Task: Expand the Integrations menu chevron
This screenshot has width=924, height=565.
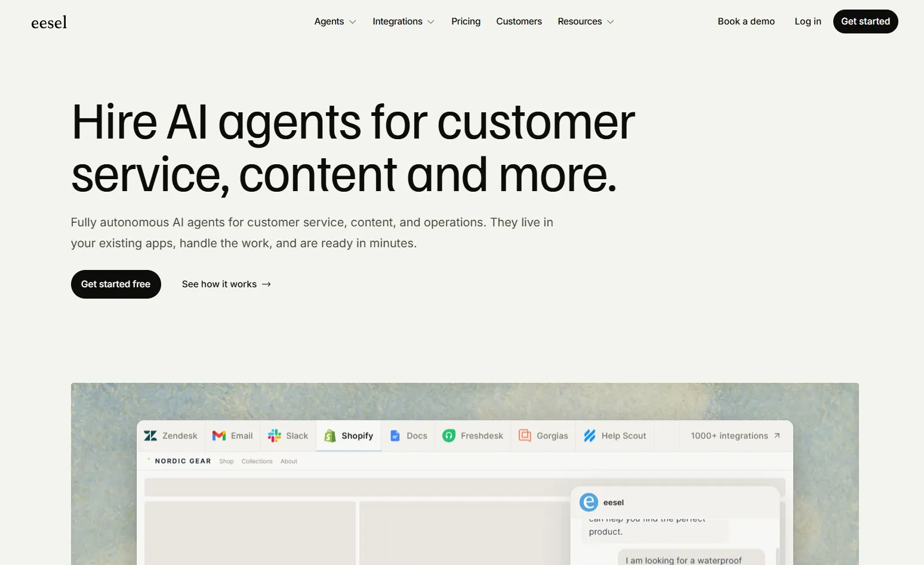Action: 431,22
